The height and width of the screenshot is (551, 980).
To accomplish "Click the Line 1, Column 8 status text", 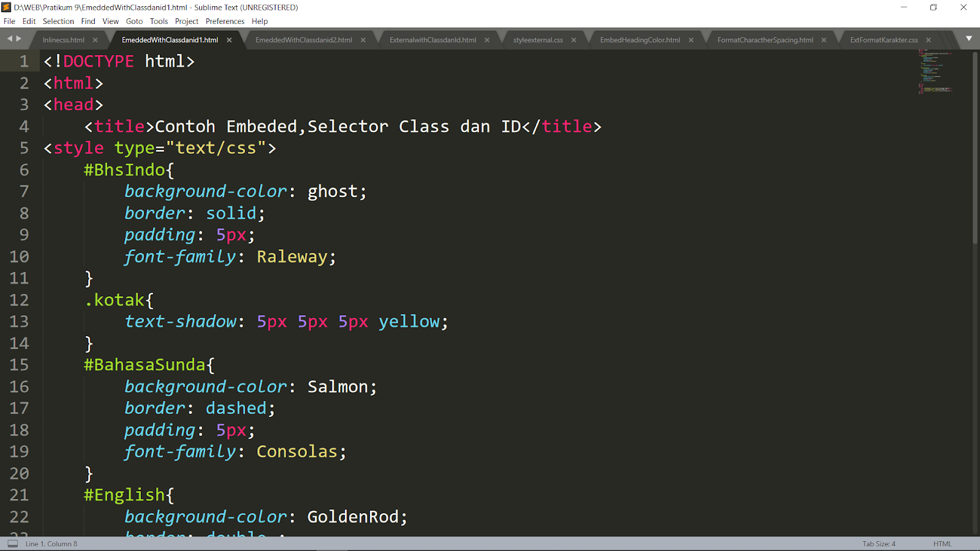I will click(x=51, y=544).
